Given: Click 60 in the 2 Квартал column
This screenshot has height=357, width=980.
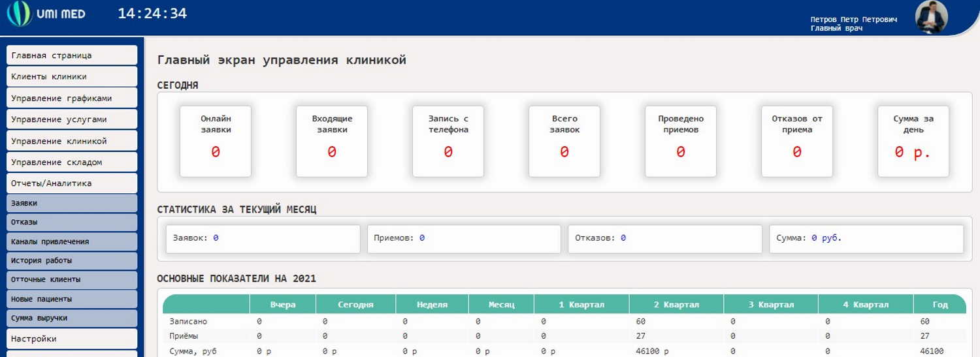Looking at the screenshot, I should click(640, 322).
